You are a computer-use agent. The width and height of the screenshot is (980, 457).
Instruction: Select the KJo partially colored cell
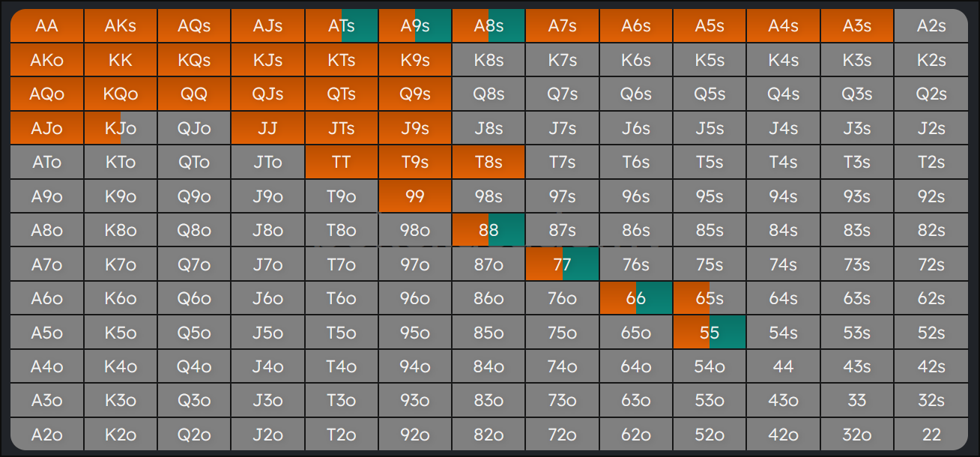(x=120, y=128)
